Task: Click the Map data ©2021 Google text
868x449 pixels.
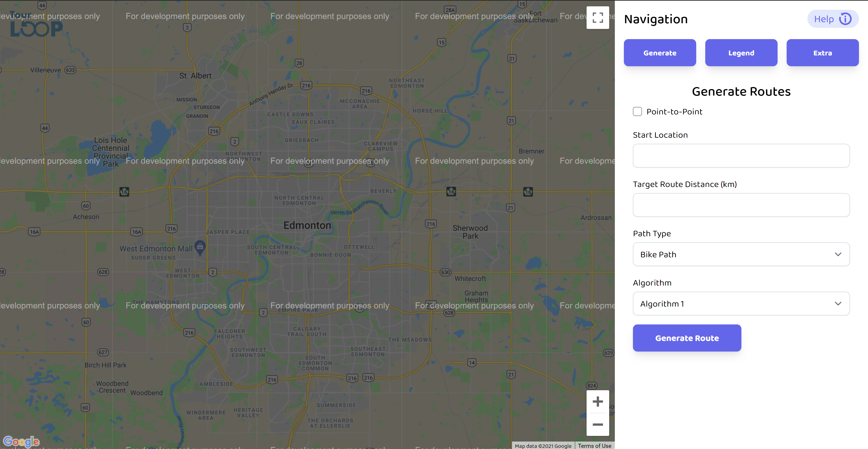Action: coord(543,446)
